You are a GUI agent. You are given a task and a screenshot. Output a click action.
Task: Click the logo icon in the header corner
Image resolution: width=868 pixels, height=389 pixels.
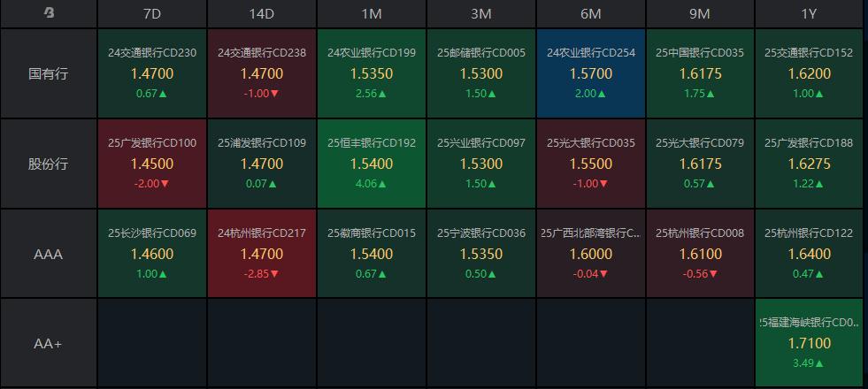[x=49, y=13]
